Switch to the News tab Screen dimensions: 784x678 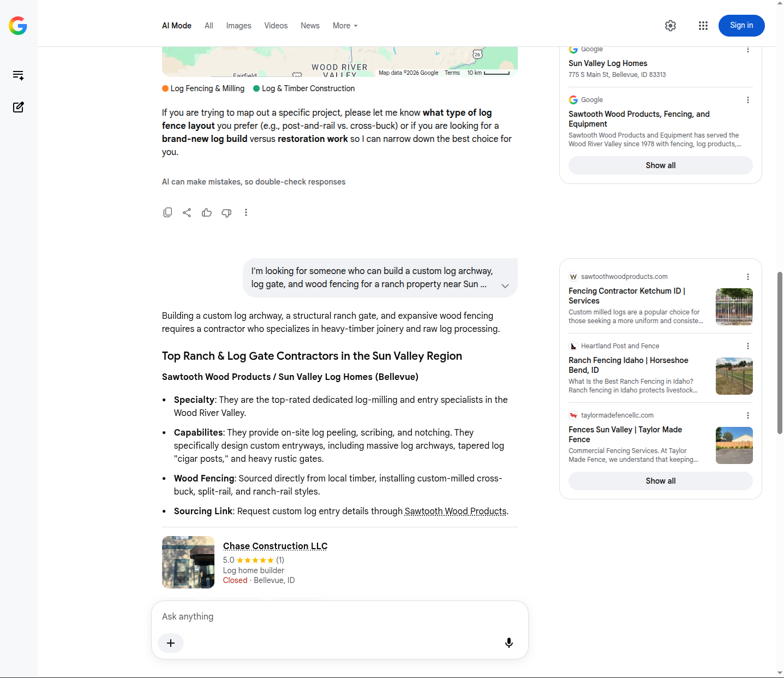[x=310, y=26]
